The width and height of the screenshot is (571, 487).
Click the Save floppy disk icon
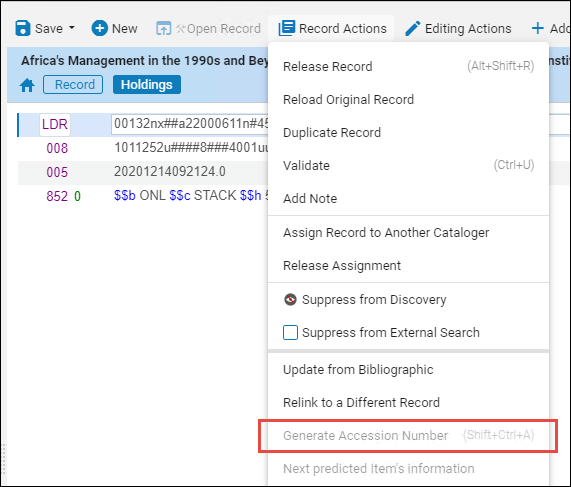pos(23,28)
